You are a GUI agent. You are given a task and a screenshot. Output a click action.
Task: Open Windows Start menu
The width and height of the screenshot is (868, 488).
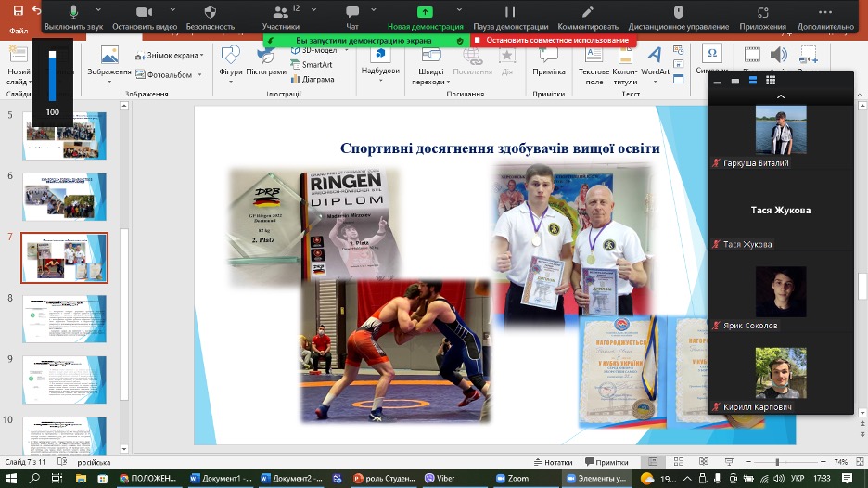coord(11,478)
